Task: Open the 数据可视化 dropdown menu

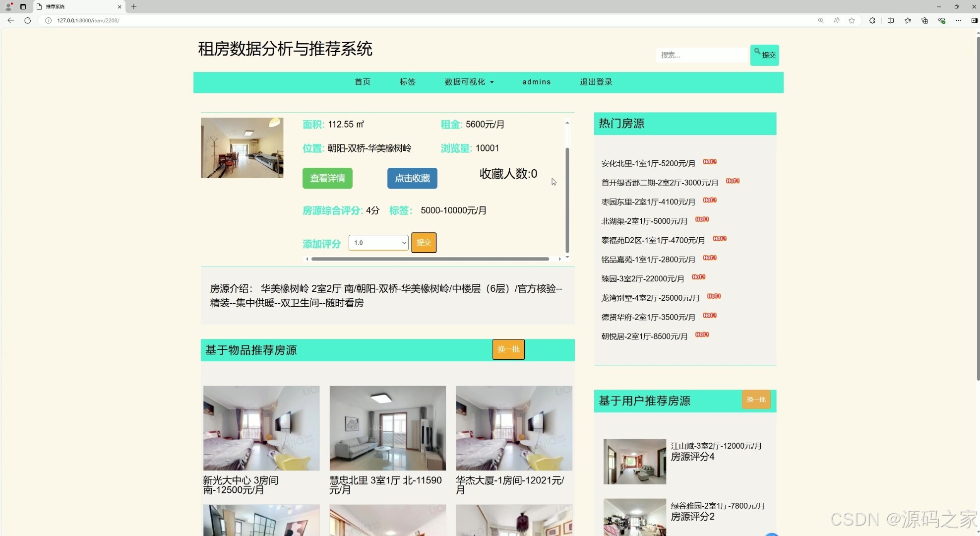Action: pyautogui.click(x=468, y=82)
